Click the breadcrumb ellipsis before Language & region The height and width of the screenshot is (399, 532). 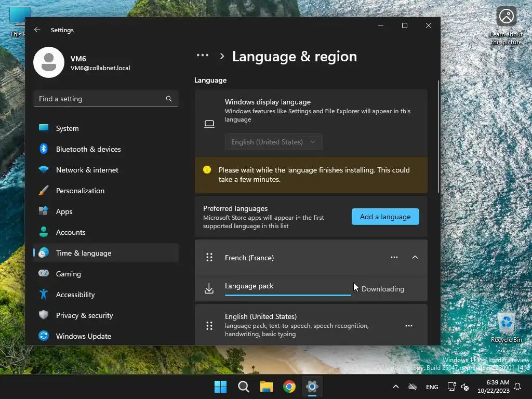click(x=203, y=55)
